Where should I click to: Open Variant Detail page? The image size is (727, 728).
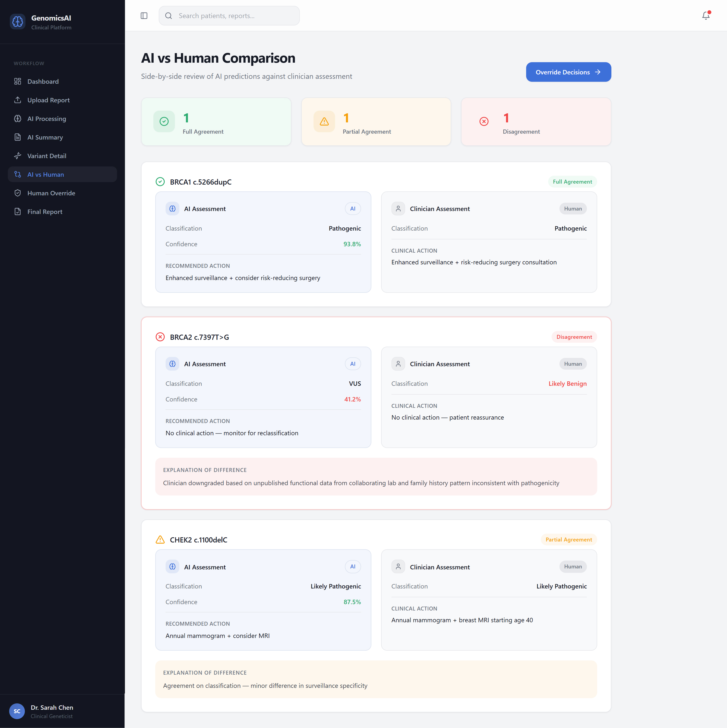(x=62, y=156)
